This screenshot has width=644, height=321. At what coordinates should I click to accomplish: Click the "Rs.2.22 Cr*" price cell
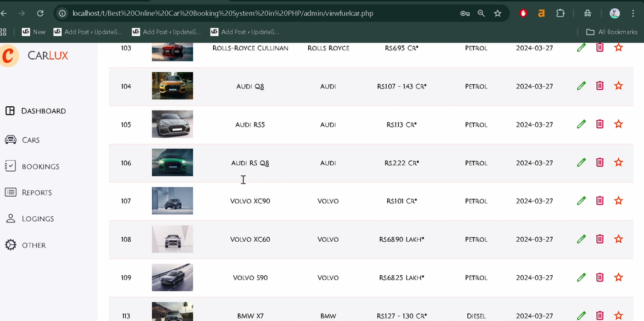[x=402, y=163]
